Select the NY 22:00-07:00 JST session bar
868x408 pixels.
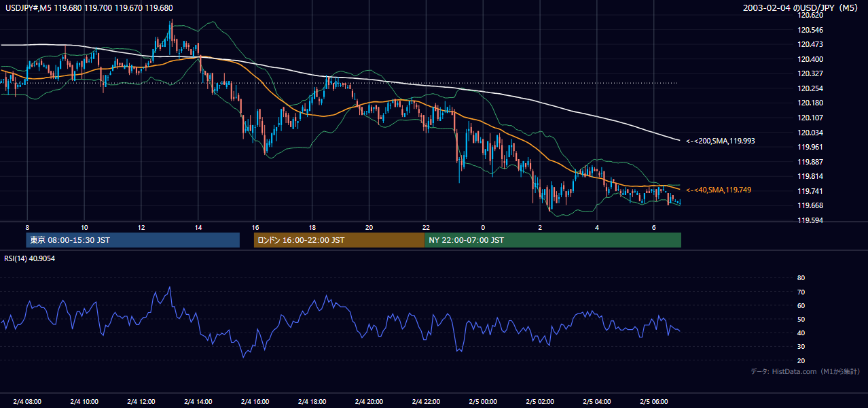pyautogui.click(x=553, y=240)
